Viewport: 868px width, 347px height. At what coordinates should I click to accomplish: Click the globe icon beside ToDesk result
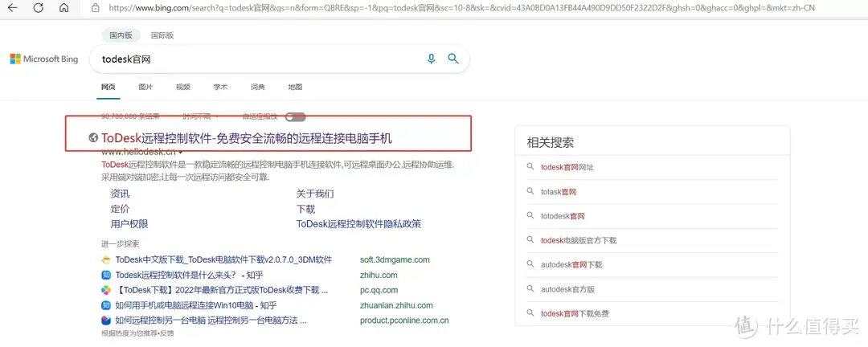tap(93, 138)
